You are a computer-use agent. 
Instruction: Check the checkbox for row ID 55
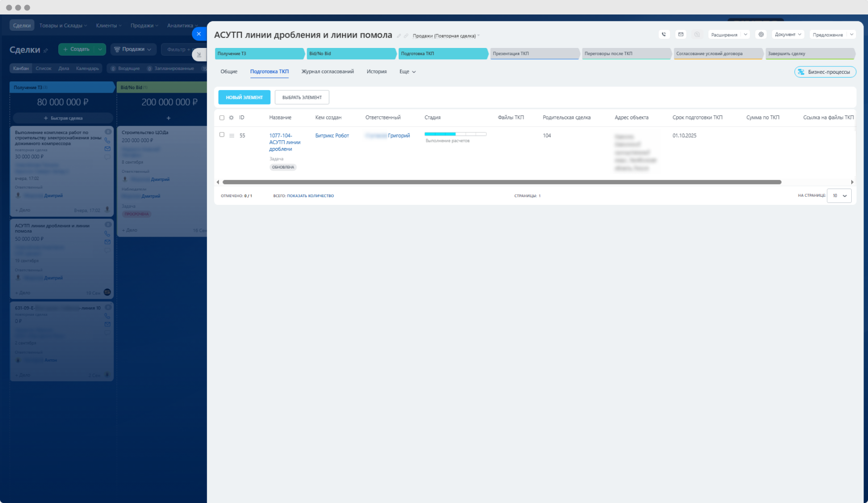tap(222, 135)
